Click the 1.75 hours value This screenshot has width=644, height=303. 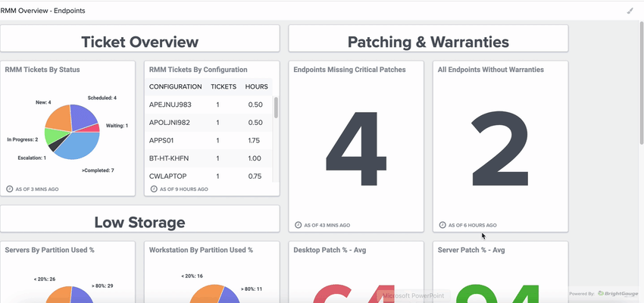click(x=255, y=140)
